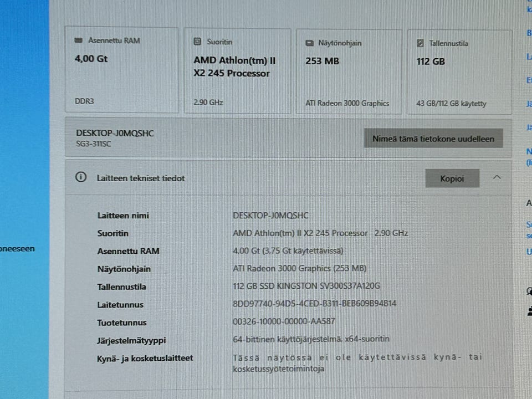Click the Näytönohjain label in the details list
The width and height of the screenshot is (532, 399).
(x=124, y=269)
